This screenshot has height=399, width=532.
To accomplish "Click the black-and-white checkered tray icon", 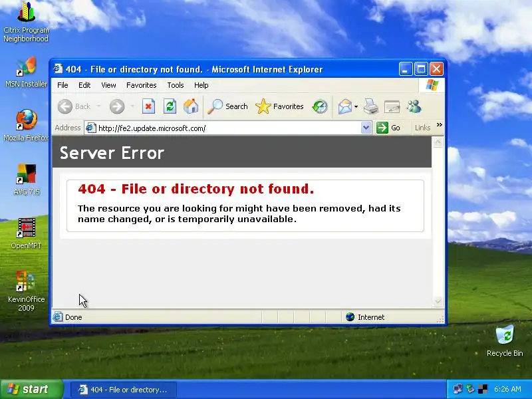I will click(x=483, y=389).
